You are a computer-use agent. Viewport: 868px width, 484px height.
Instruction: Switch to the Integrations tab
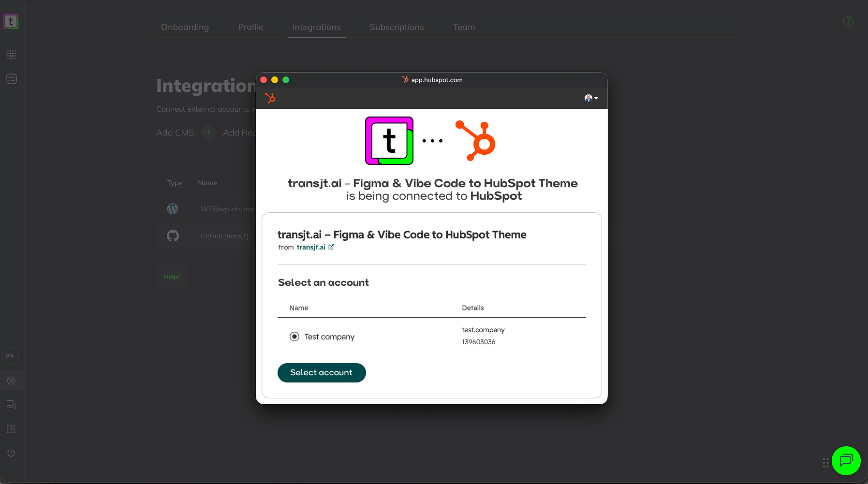(317, 27)
